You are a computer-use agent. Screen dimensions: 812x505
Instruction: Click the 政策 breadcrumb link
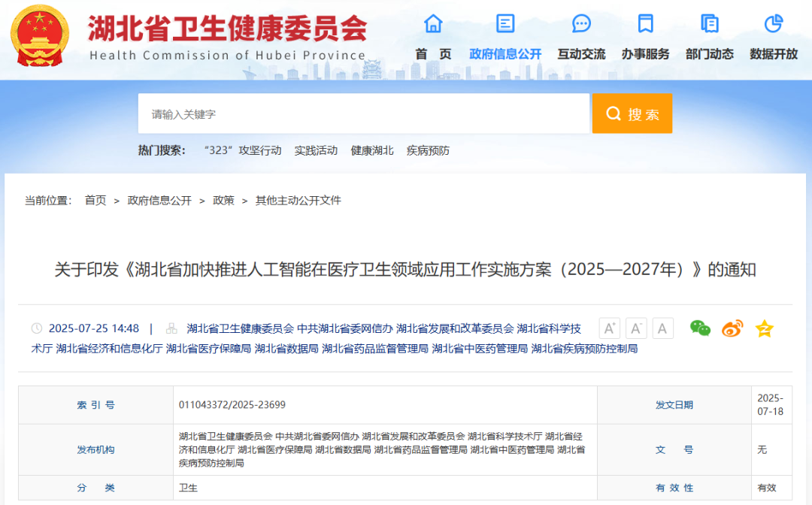(x=223, y=200)
